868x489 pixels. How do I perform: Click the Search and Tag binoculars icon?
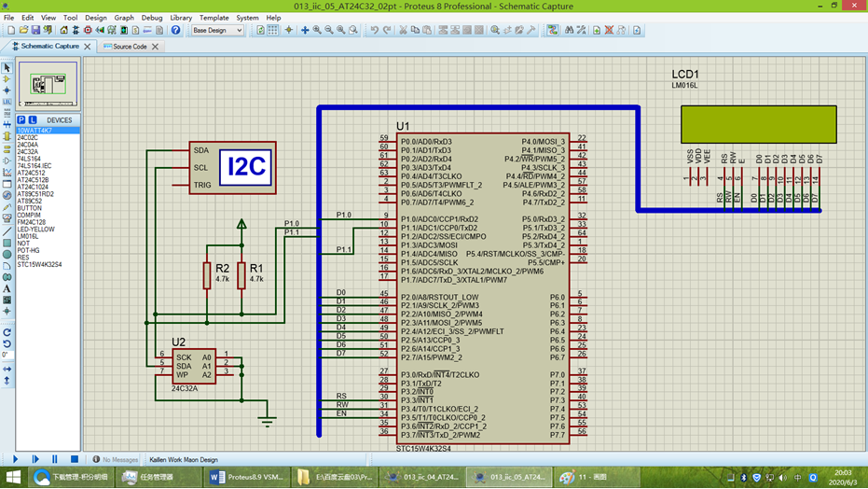click(x=569, y=31)
